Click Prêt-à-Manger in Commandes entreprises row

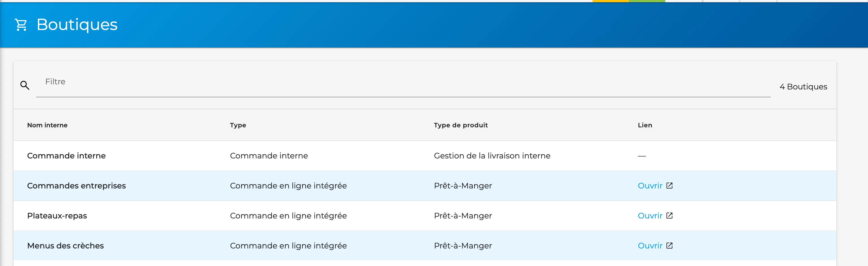[463, 186]
